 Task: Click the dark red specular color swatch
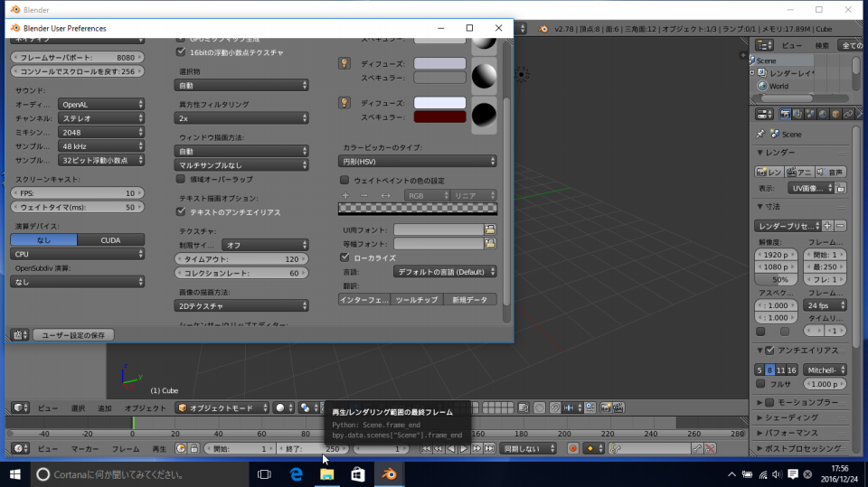pyautogui.click(x=439, y=117)
